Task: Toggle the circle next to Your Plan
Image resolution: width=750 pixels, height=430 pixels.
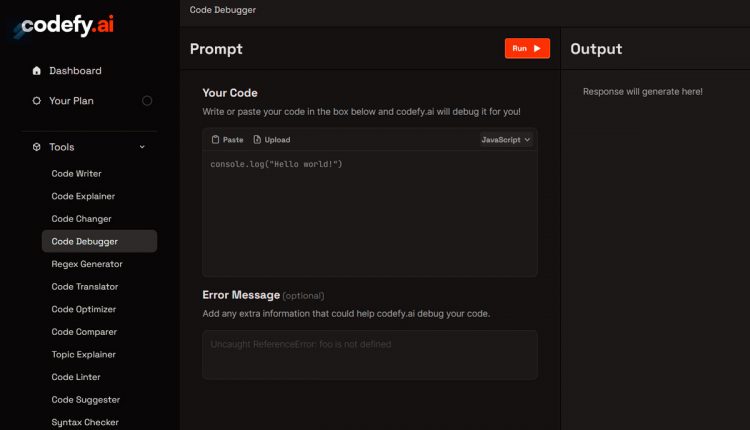Action: 147,101
